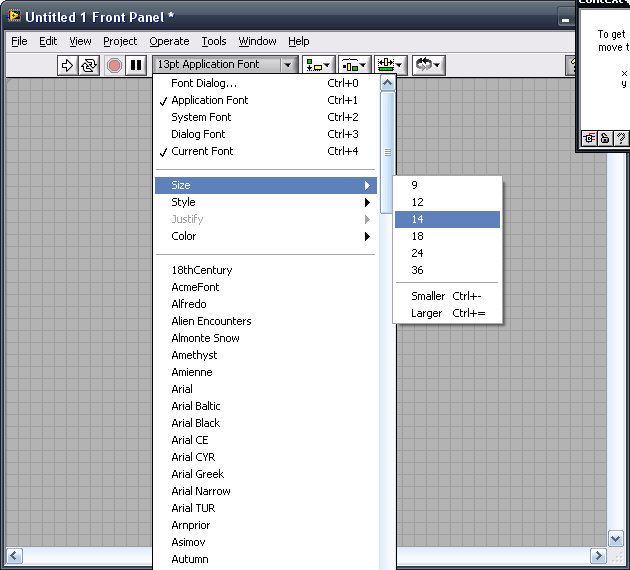This screenshot has height=570, width=630.
Task: Open the 13pt Application Font dropdown
Action: tap(225, 65)
